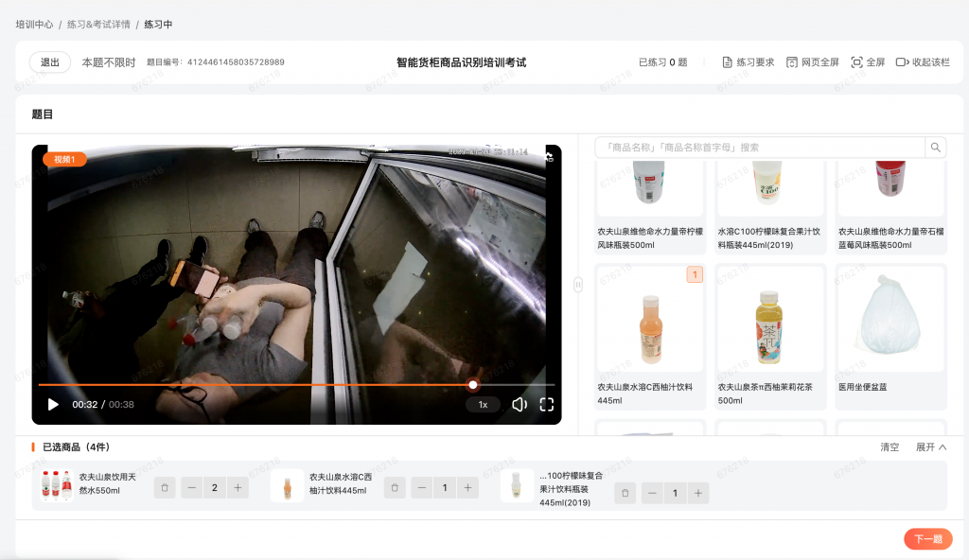Clear selected products with 清空

click(x=890, y=446)
